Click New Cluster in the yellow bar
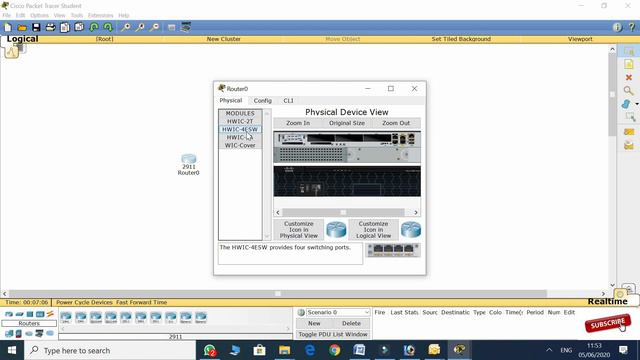Screen dimensions: 640x360 click(223, 39)
